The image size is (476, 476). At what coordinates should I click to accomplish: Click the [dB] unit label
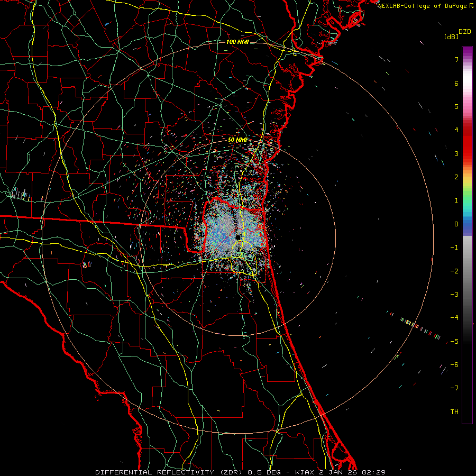(452, 36)
